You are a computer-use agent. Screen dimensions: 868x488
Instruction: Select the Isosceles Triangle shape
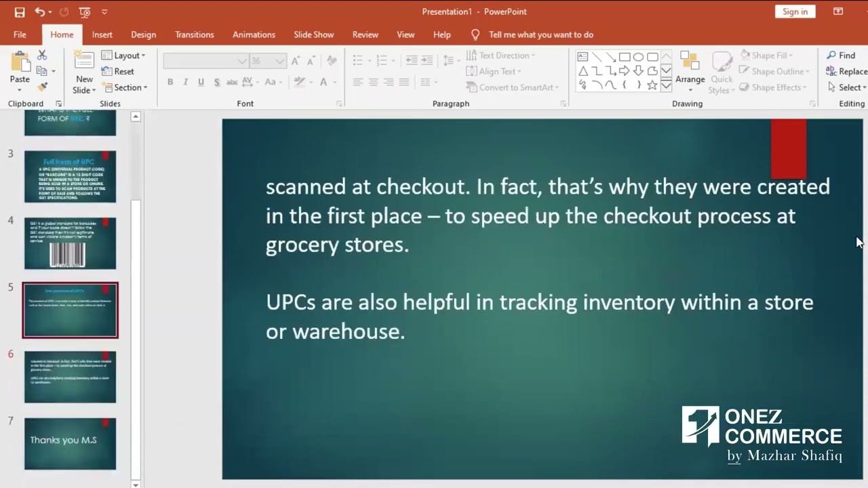tap(583, 71)
